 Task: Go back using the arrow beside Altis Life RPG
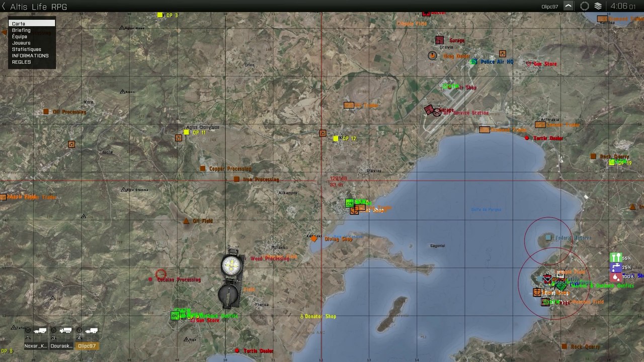(x=4, y=7)
